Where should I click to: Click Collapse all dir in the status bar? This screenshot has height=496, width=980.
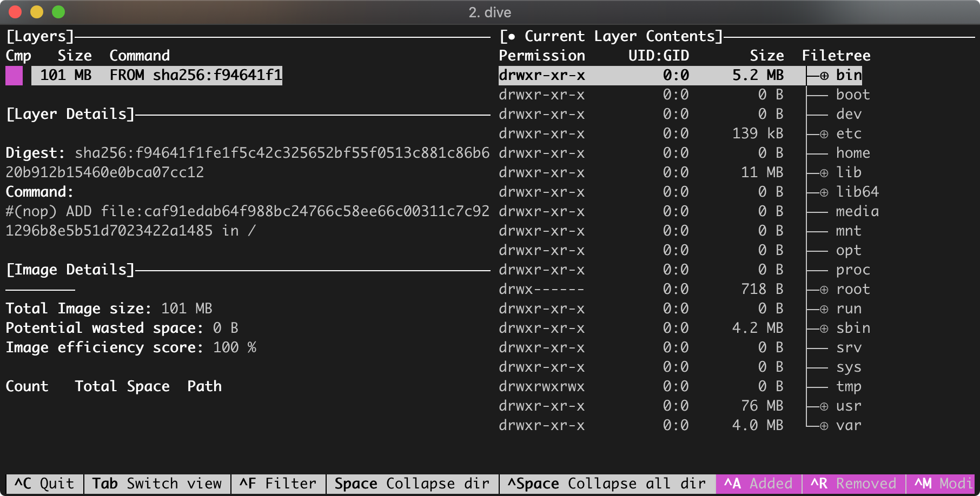click(x=607, y=484)
